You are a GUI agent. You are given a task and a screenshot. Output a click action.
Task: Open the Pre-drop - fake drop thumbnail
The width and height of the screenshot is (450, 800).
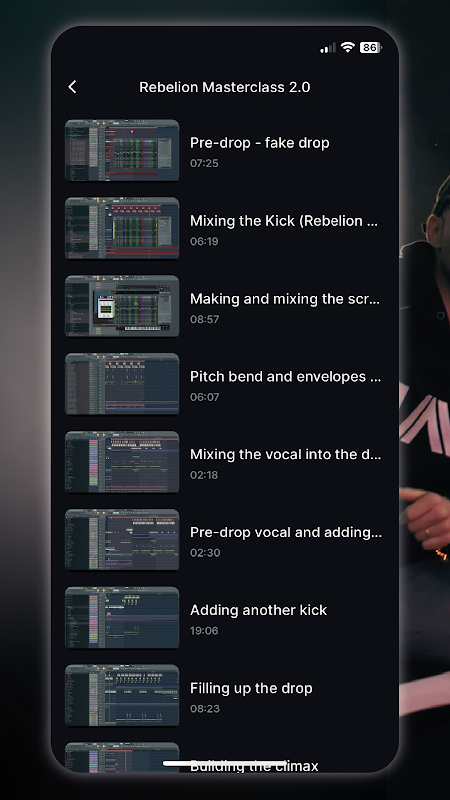click(x=122, y=151)
